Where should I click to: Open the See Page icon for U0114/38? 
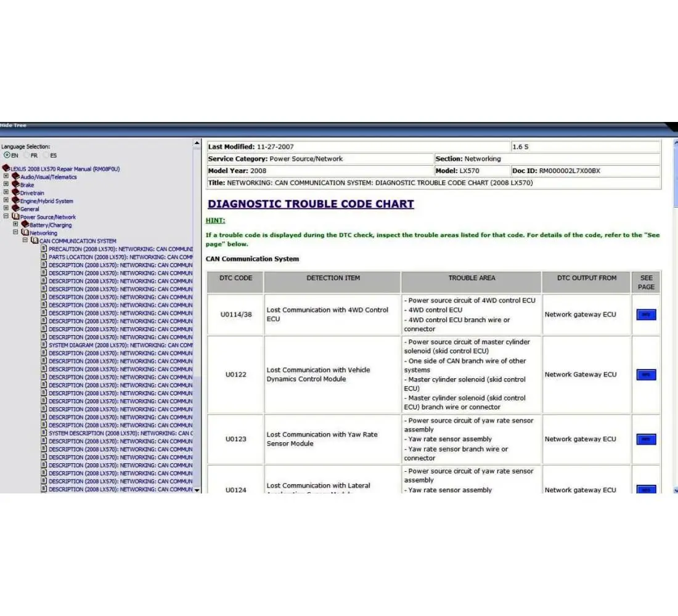click(646, 315)
